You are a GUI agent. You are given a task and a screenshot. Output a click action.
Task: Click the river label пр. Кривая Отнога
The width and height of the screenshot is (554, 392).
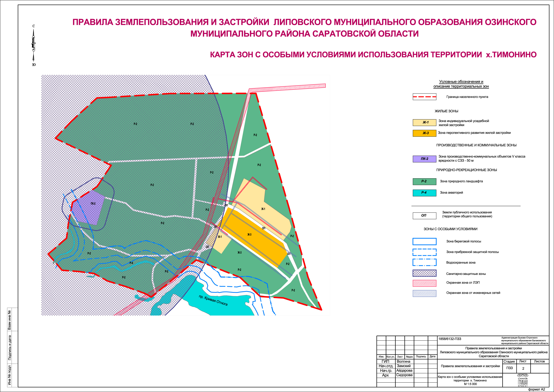[x=213, y=300]
